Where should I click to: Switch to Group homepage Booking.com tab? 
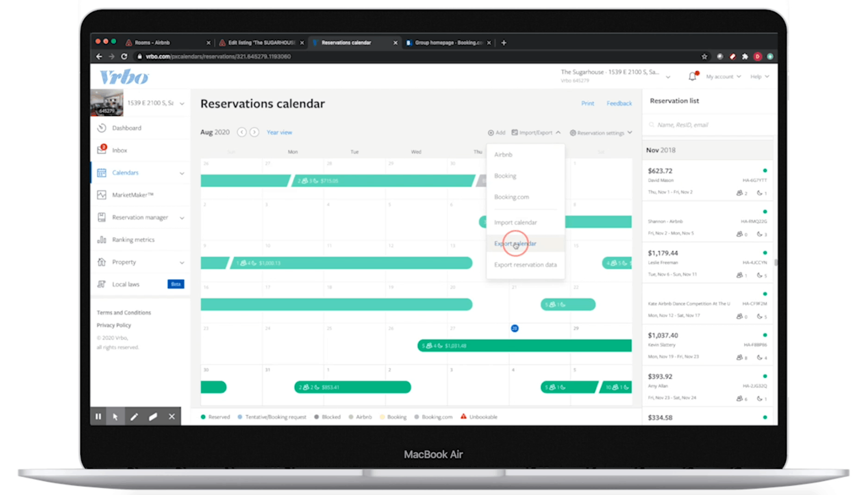[x=448, y=43]
